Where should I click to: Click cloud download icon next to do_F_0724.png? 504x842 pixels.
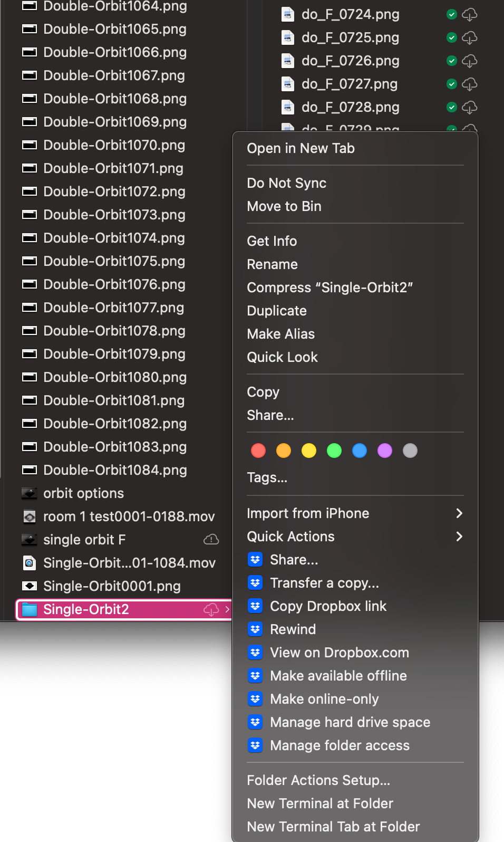[x=469, y=14]
